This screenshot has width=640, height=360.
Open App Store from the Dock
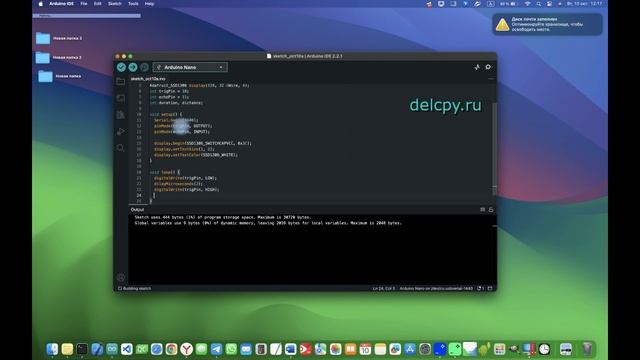410,349
